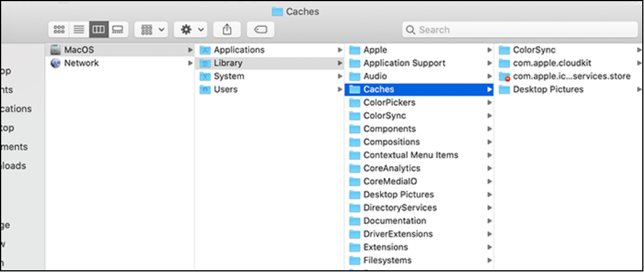Select column view button
This screenshot has width=644, height=272.
tap(98, 29)
